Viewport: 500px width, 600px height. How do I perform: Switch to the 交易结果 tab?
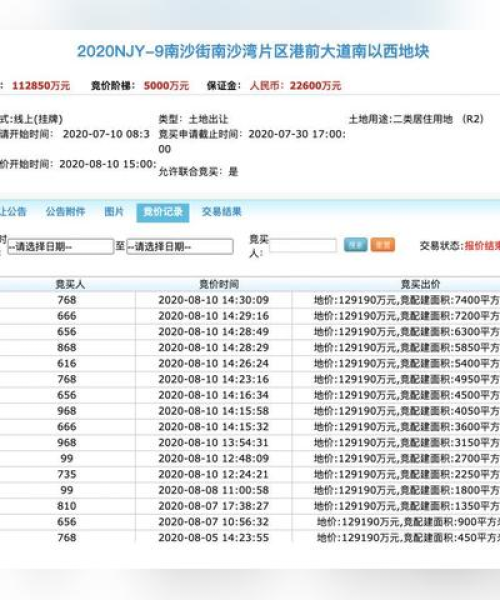click(x=221, y=212)
